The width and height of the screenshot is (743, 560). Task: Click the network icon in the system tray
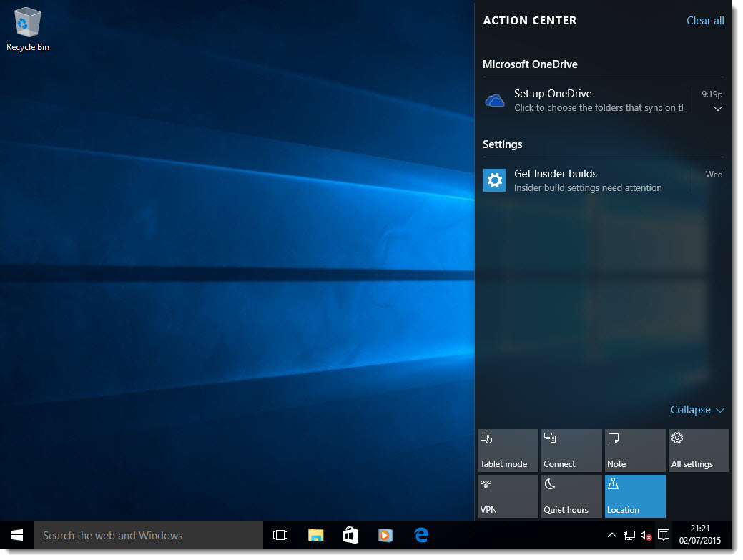pos(629,535)
